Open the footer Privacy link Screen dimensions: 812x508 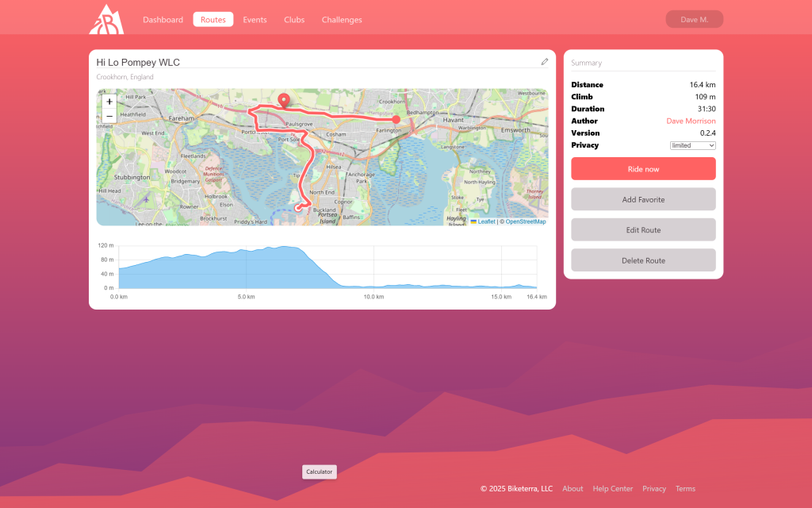[654, 489]
